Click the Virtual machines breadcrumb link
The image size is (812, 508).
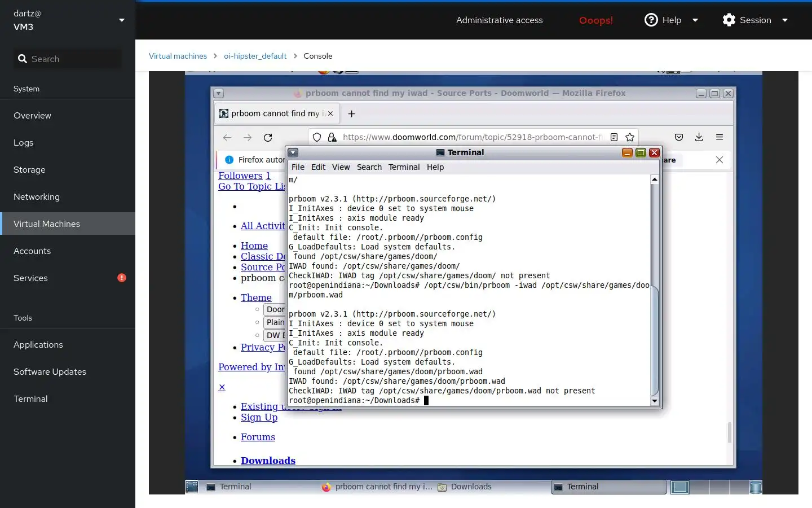(178, 56)
